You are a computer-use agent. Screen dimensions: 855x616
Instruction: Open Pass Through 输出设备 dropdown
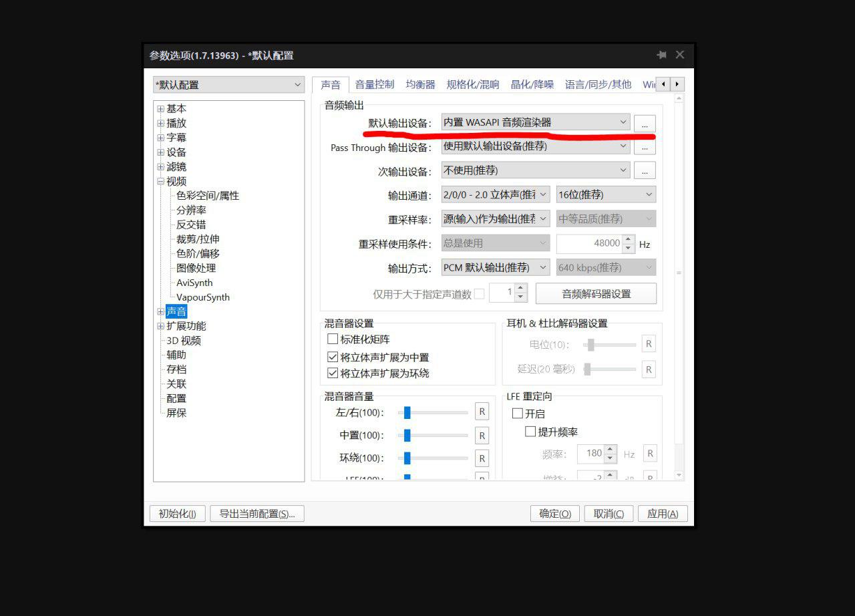(x=535, y=146)
